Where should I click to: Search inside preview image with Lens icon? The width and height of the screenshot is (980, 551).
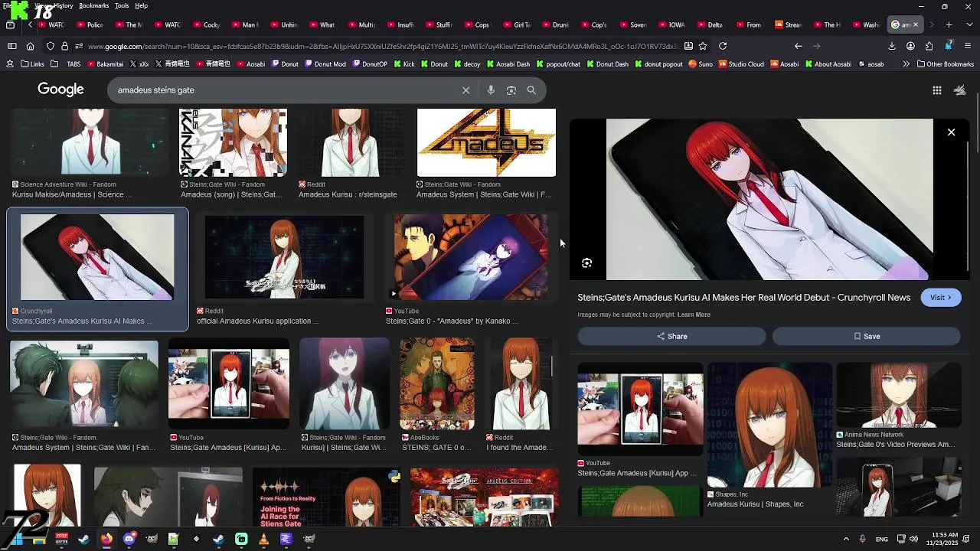pos(587,263)
